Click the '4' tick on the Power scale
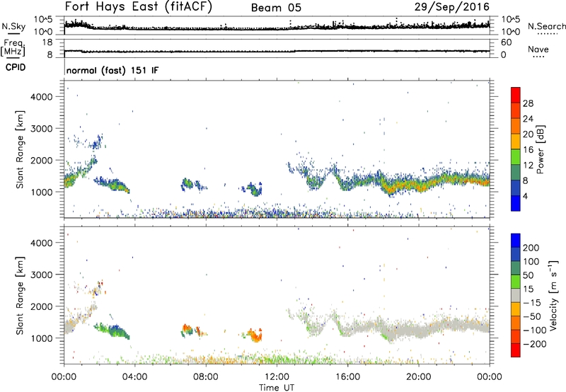566x392 pixels. (x=526, y=196)
